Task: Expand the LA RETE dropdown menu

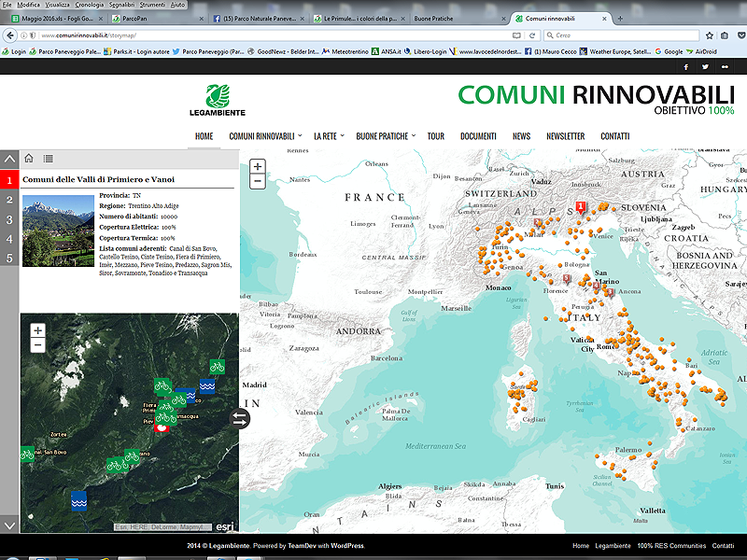Action: pyautogui.click(x=329, y=136)
